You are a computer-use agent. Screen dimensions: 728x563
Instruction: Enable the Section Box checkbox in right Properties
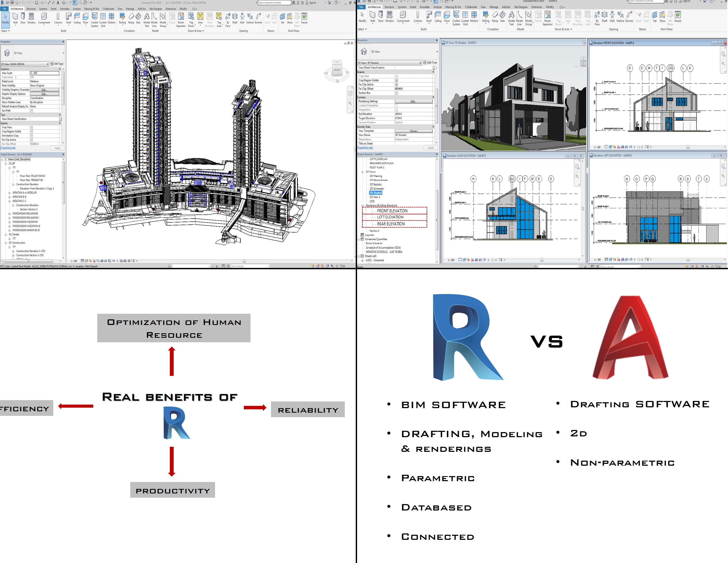coord(397,93)
